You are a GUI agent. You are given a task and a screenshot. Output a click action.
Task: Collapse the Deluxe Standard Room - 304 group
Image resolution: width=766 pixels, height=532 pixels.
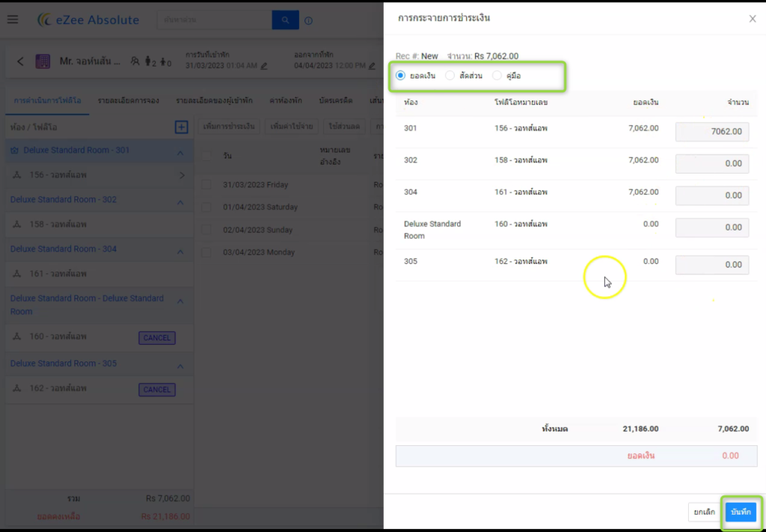tap(180, 251)
